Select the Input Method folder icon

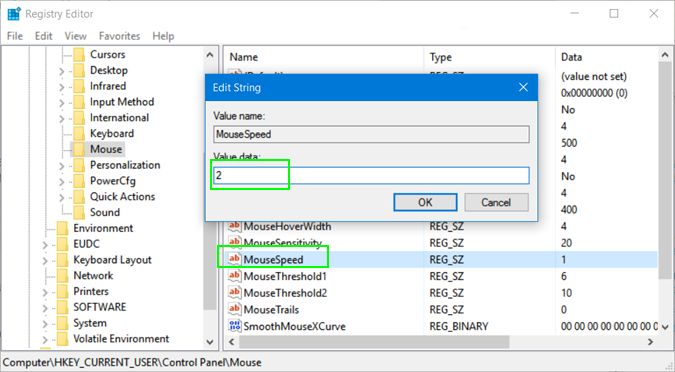click(x=79, y=102)
